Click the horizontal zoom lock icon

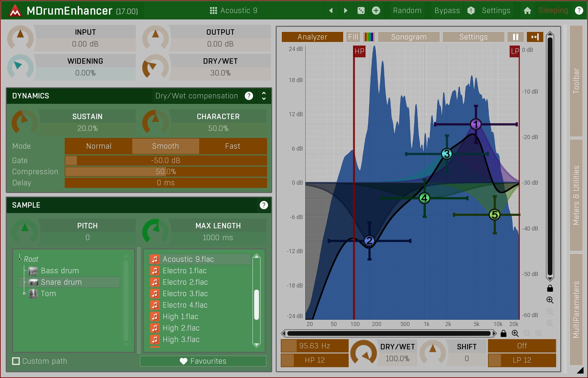click(504, 333)
